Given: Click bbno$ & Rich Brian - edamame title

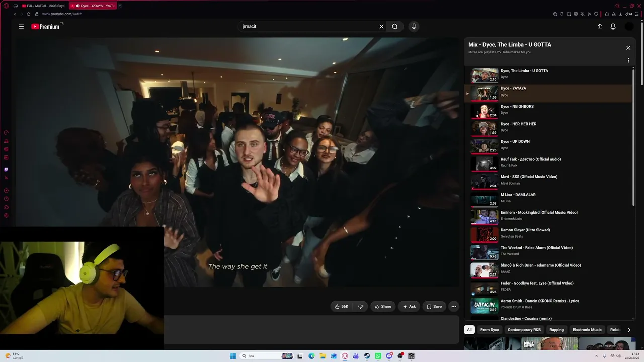Looking at the screenshot, I should [540, 265].
